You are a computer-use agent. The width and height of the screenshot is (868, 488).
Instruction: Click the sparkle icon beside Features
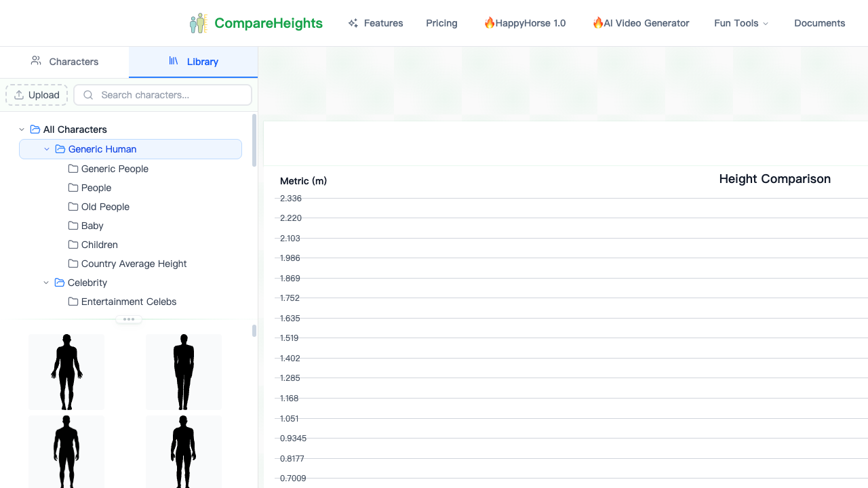pos(353,23)
